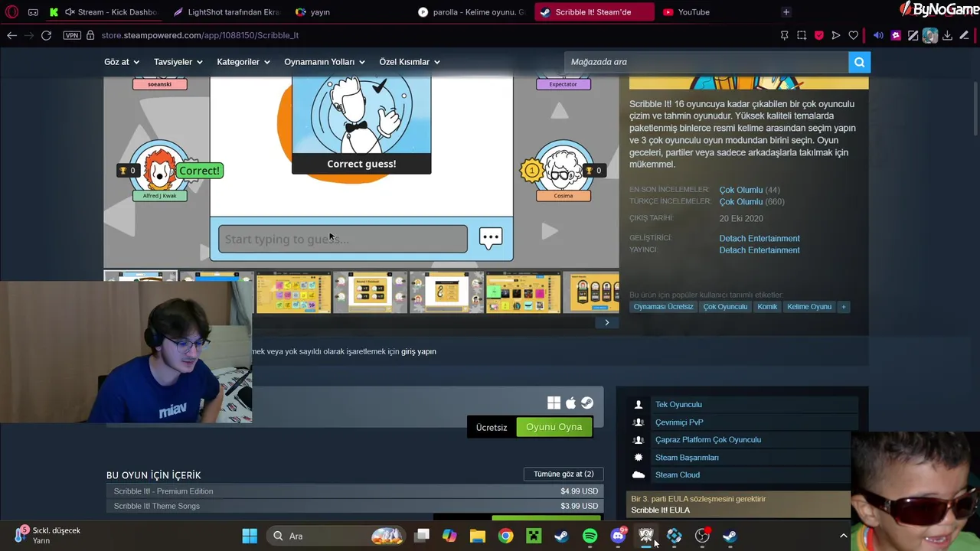The height and width of the screenshot is (551, 980).
Task: Open Çok Olumlu (660) Turkish reviews link
Action: pyautogui.click(x=752, y=202)
